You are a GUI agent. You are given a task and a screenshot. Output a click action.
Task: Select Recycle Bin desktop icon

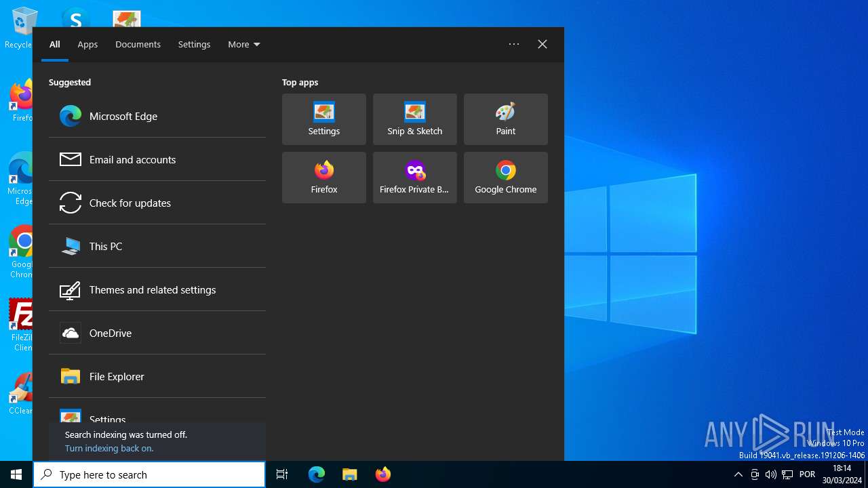(19, 28)
